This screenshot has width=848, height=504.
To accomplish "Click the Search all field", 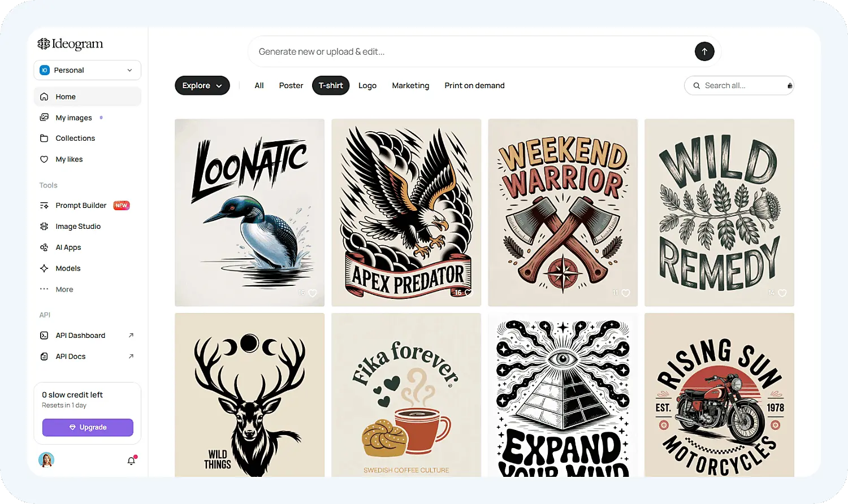I will tap(739, 85).
